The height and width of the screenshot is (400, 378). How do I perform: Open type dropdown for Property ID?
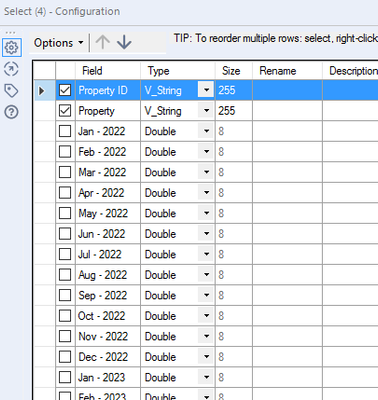[206, 90]
